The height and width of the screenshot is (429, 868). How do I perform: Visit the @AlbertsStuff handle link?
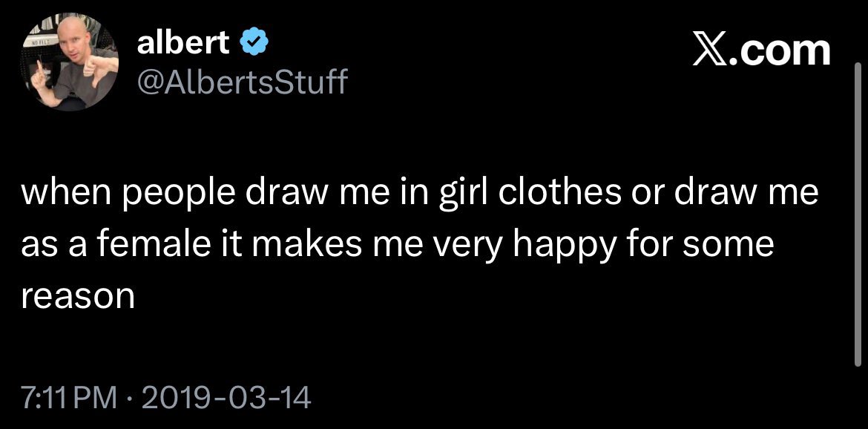tap(242, 80)
